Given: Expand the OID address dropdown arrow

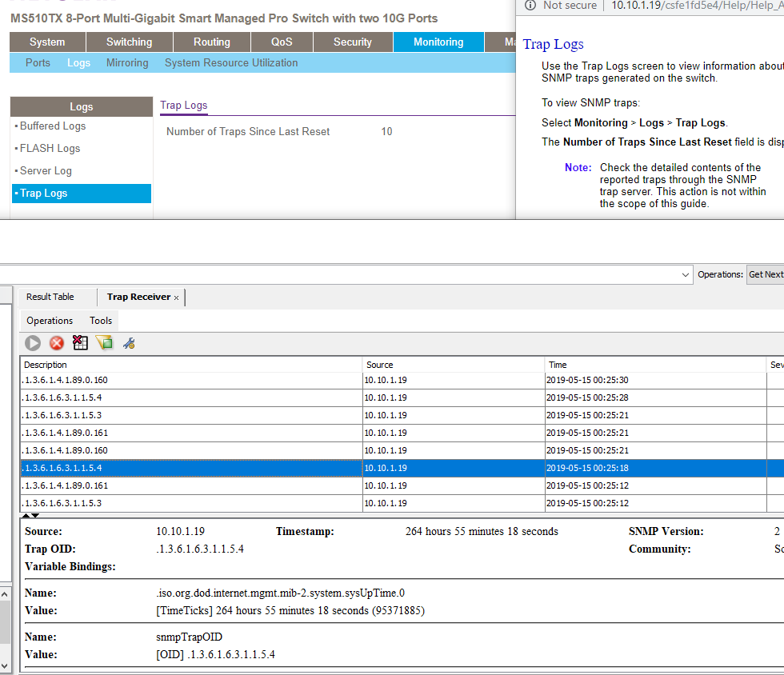Looking at the screenshot, I should click(685, 274).
